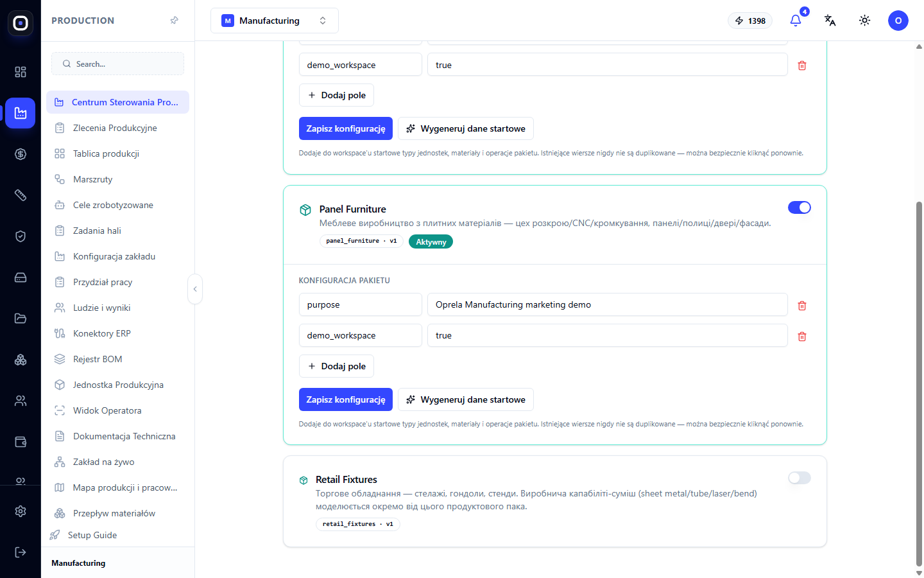Edit the Oprela Manufacturing marketing demo value
The width and height of the screenshot is (924, 578).
tap(608, 304)
